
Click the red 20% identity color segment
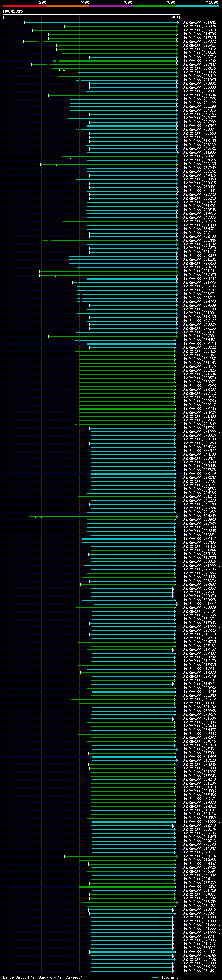25,6
